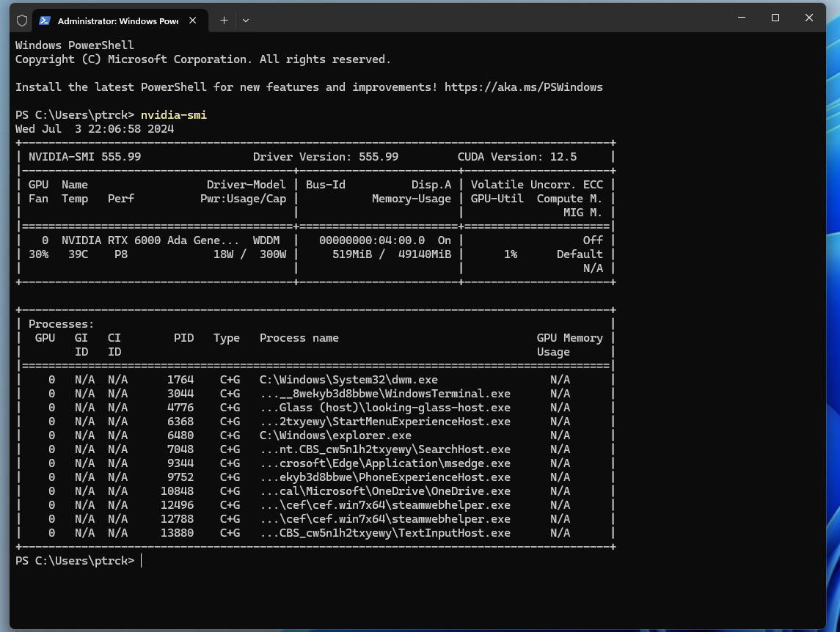Close the Windows Terminal window
The width and height of the screenshot is (840, 632).
click(x=808, y=18)
